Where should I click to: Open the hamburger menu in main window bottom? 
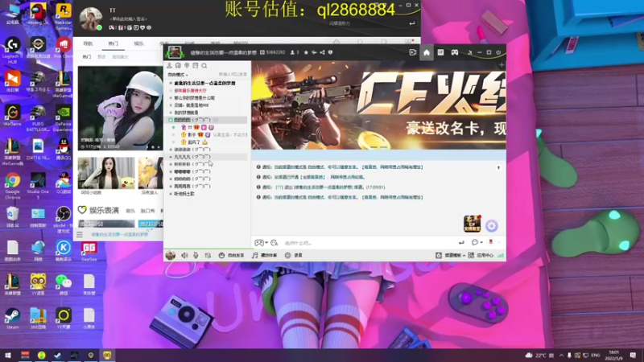click(x=79, y=234)
